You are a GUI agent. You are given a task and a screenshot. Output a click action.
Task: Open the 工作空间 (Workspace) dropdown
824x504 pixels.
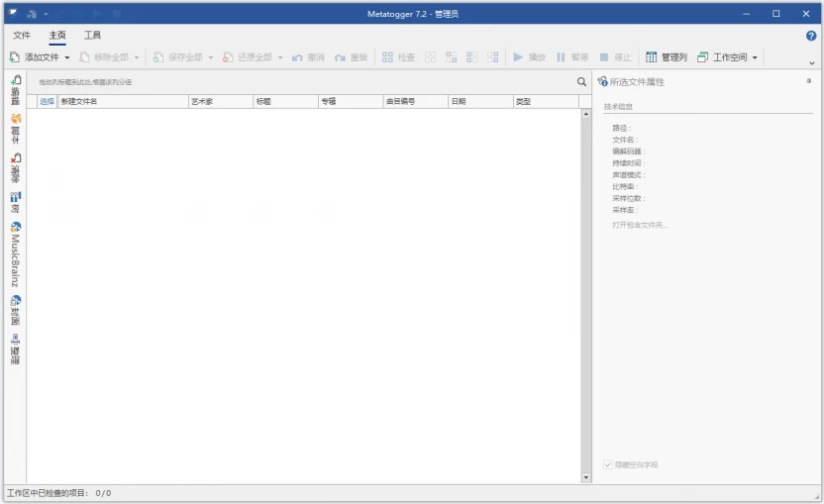point(728,57)
